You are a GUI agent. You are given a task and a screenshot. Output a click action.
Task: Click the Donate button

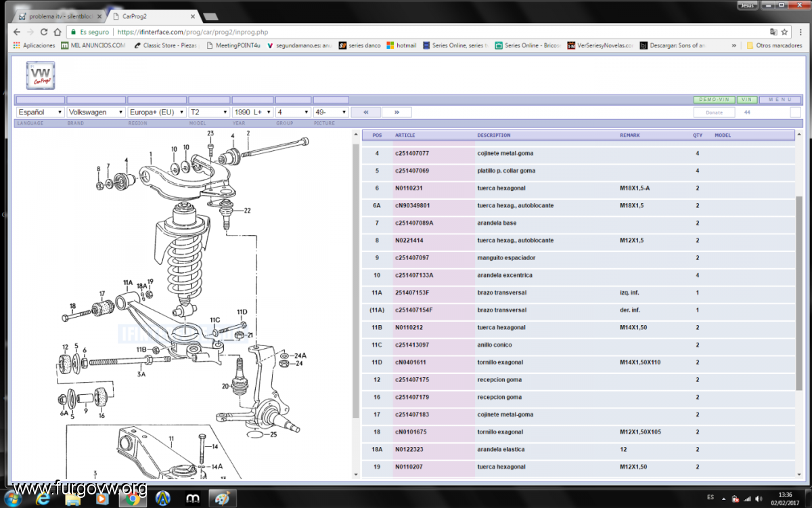pos(714,112)
